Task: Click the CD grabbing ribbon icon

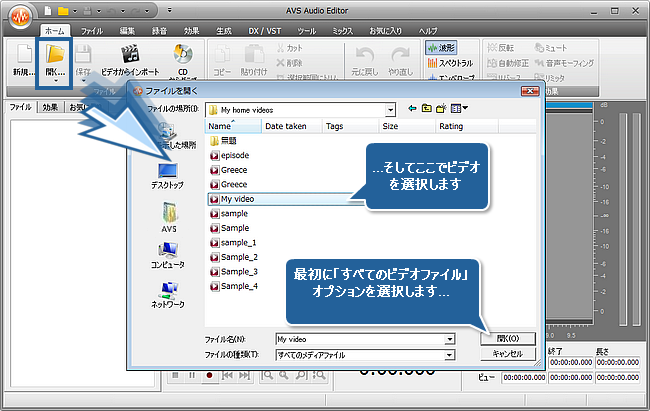Action: click(x=183, y=61)
